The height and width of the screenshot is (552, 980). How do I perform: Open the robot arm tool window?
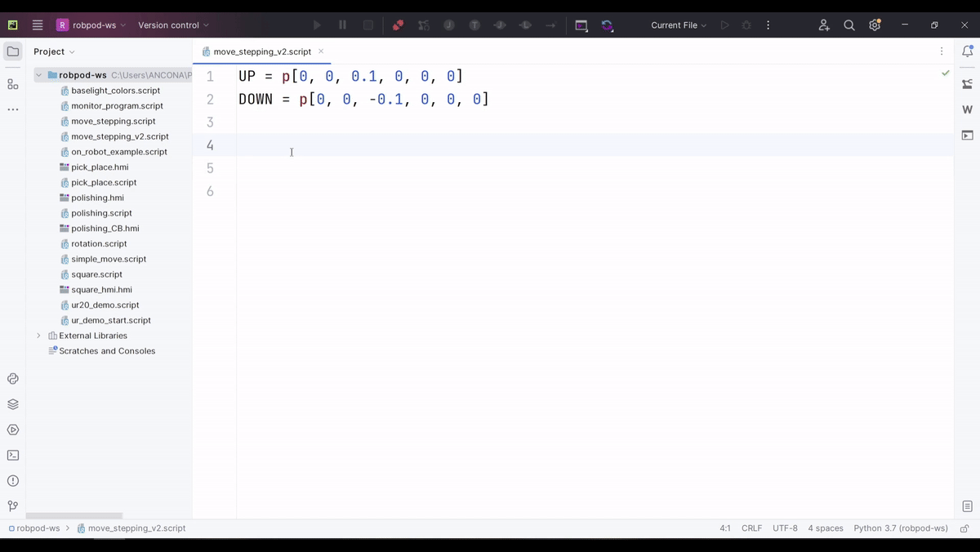pyautogui.click(x=967, y=84)
